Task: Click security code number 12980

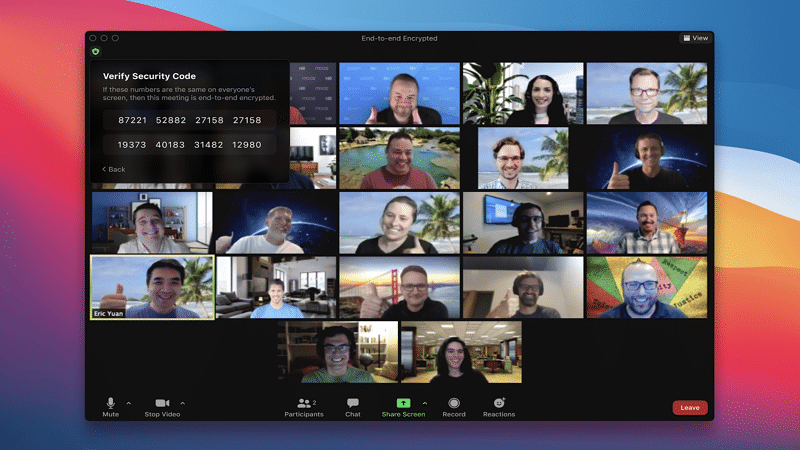Action: pos(247,145)
